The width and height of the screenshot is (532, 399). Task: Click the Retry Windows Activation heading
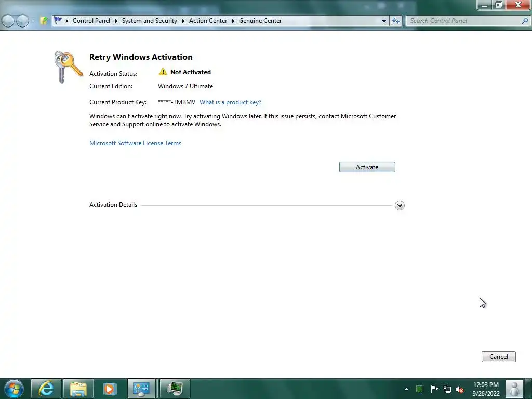tap(141, 57)
